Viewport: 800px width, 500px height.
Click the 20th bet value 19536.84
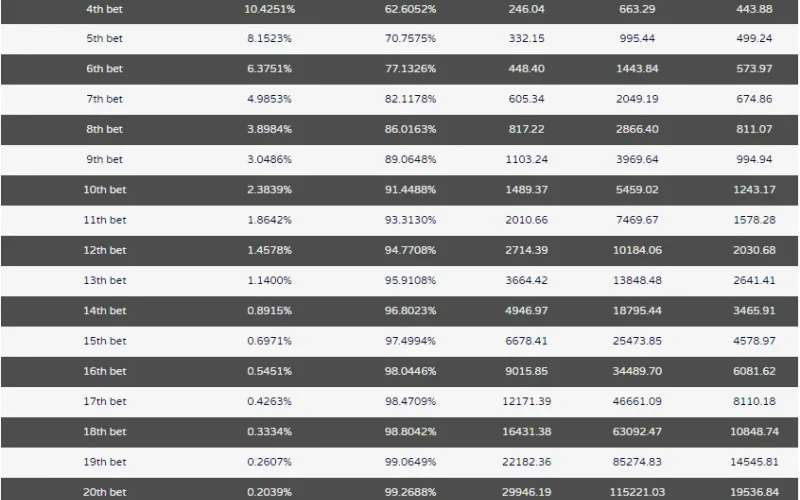[754, 492]
